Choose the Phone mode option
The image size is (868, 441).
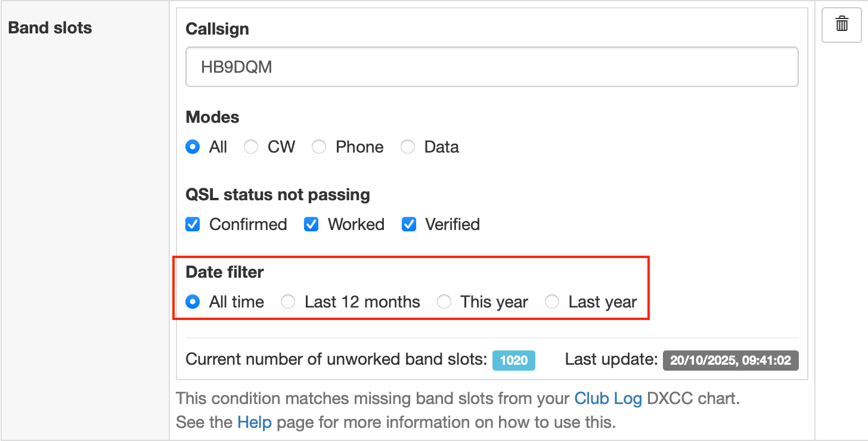(319, 147)
